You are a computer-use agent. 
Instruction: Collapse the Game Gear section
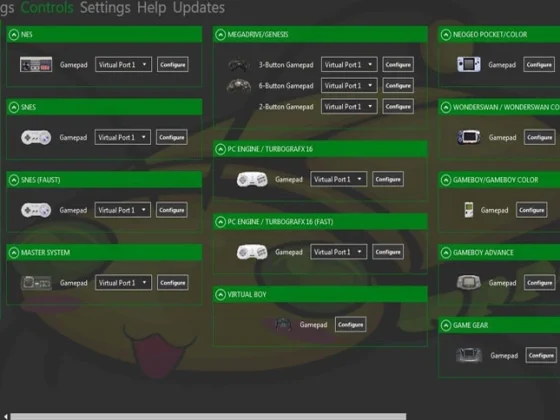pos(446,325)
